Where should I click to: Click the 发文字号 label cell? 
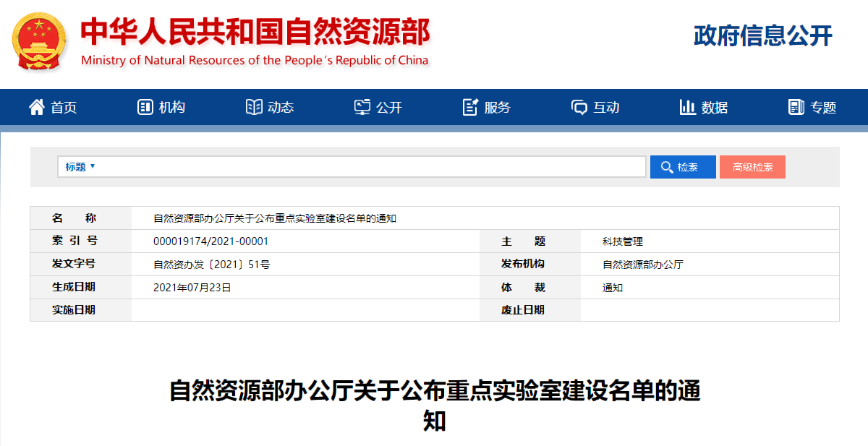(x=81, y=264)
